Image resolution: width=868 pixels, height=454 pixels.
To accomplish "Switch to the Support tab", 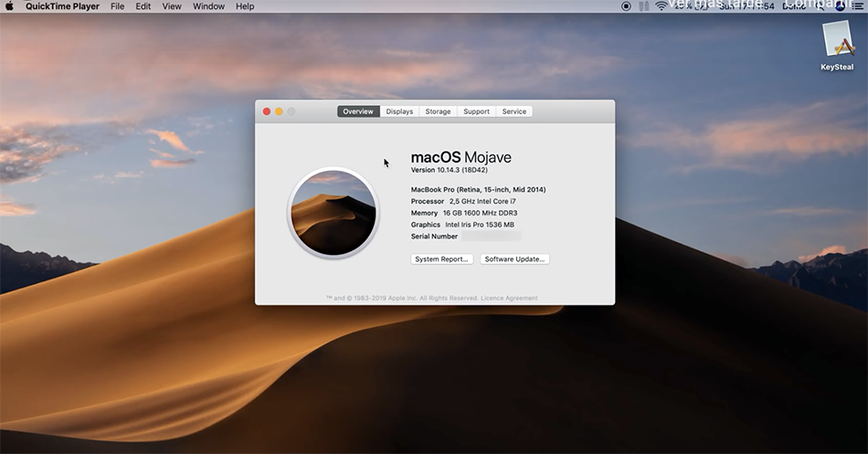I will click(x=477, y=111).
